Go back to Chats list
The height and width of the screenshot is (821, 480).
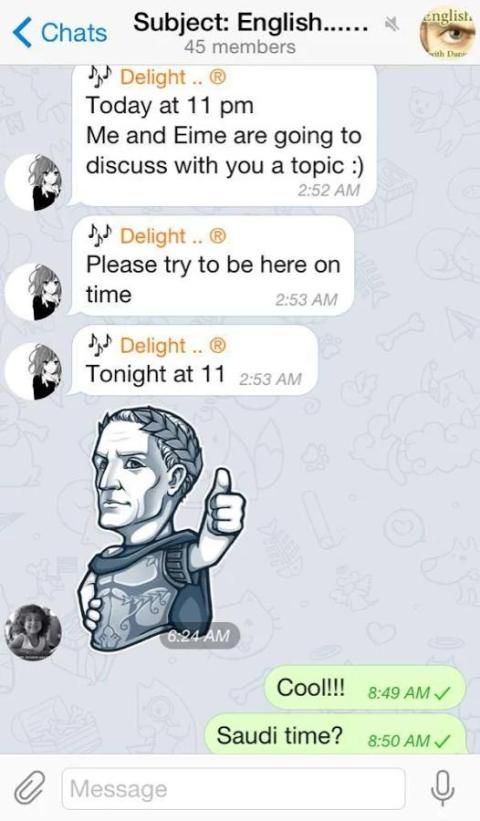[x=59, y=32]
